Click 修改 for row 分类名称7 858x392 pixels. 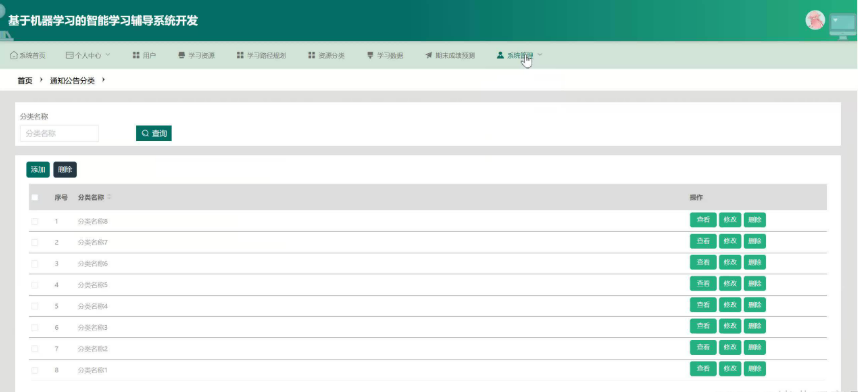(x=730, y=241)
